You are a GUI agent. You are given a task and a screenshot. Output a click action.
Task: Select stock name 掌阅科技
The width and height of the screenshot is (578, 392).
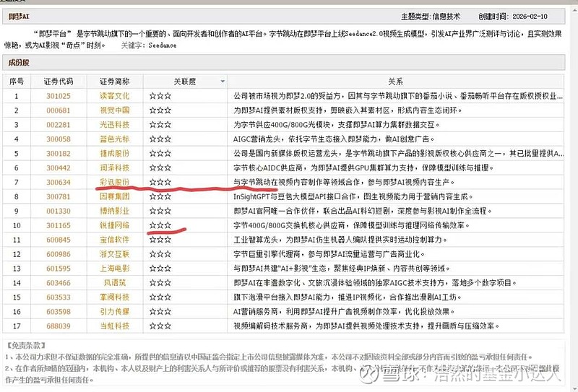click(115, 297)
